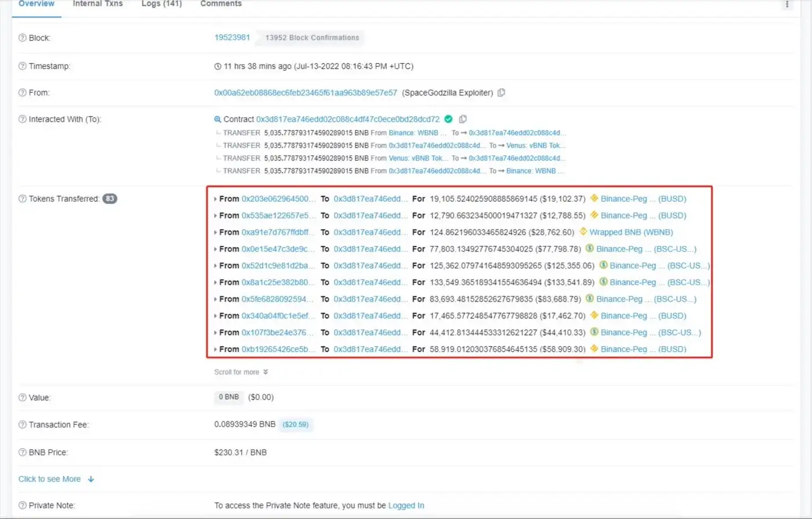This screenshot has width=812, height=519.
Task: Click Binance: WBNB recipient in fourth TRANSFER row
Action: (x=535, y=171)
